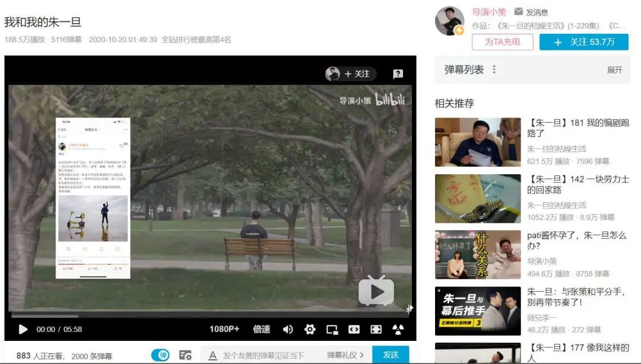Click uploader avatar at top right
641x364 pixels.
point(449,21)
